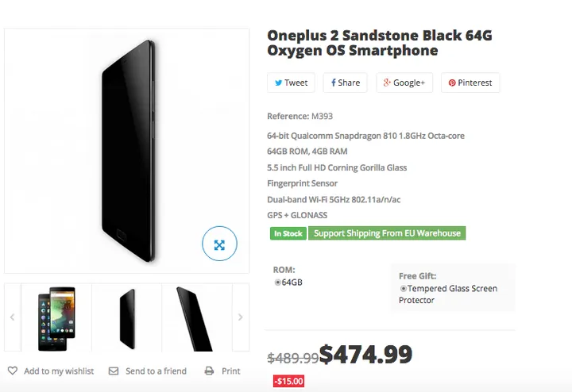The width and height of the screenshot is (572, 392).
Task: Click the envelope send icon
Action: pos(114,371)
